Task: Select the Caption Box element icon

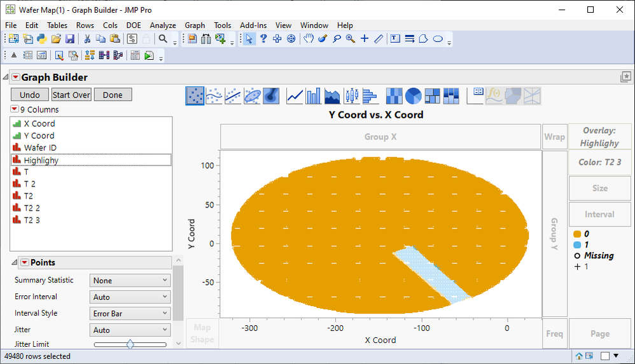Action: coord(475,96)
